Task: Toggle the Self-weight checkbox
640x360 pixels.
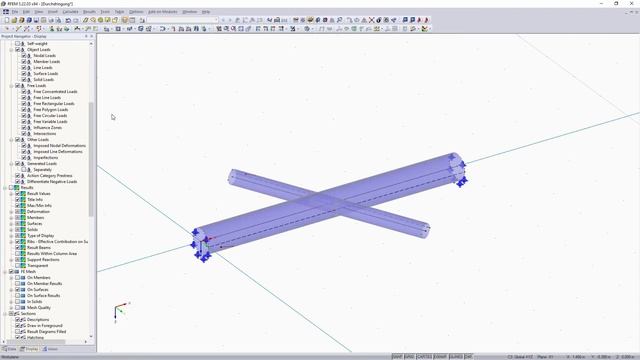Action: [17, 43]
